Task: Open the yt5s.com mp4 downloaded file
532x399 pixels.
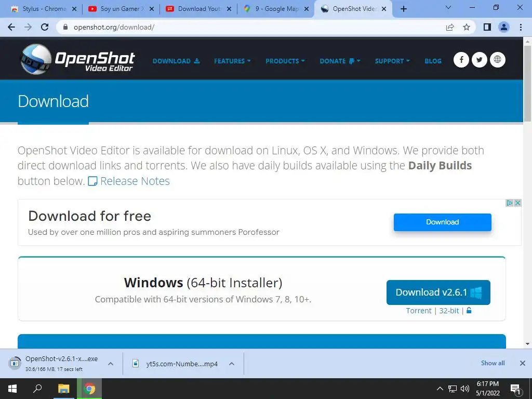Action: point(176,364)
